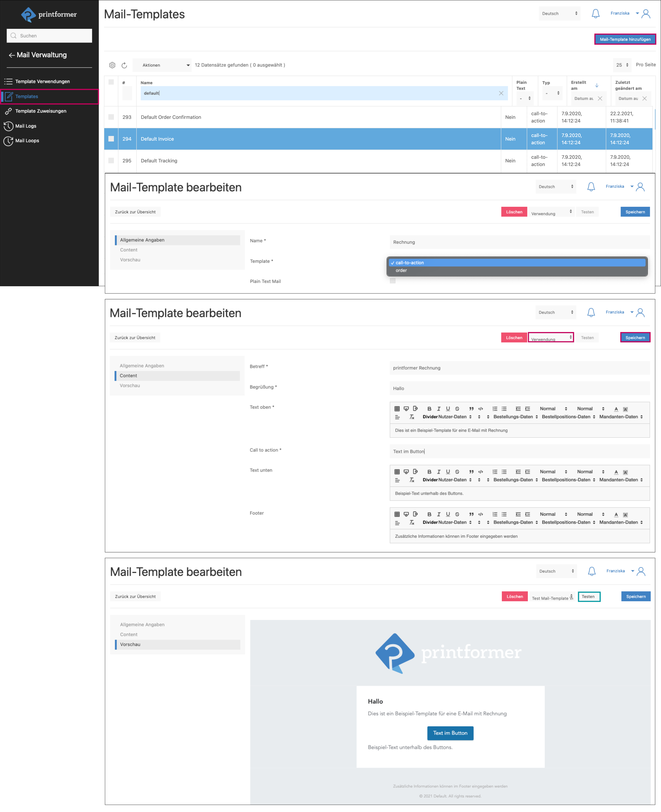Image resolution: width=661 pixels, height=812 pixels.
Task: Open the highlighted Verwendung dropdown
Action: coord(550,338)
